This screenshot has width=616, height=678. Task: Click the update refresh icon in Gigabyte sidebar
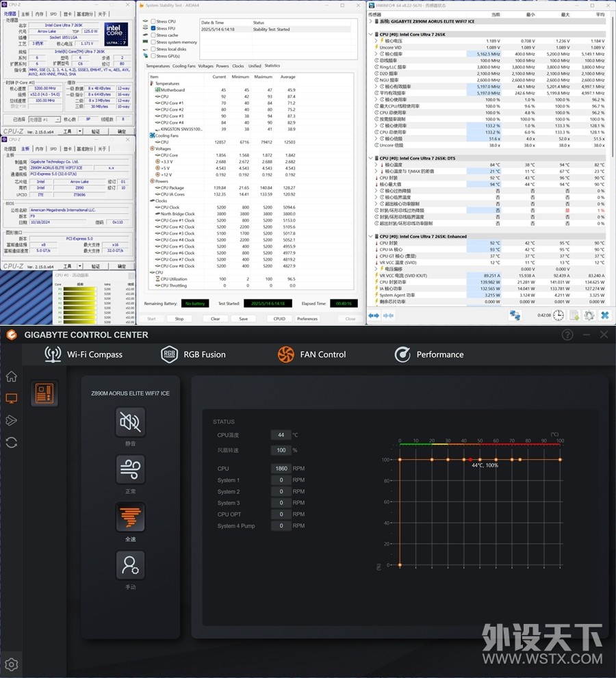[12, 442]
